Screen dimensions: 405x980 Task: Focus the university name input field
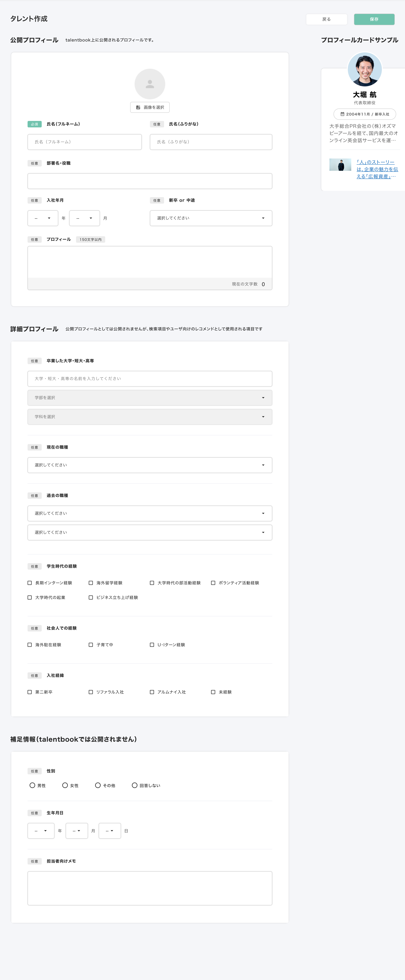150,379
